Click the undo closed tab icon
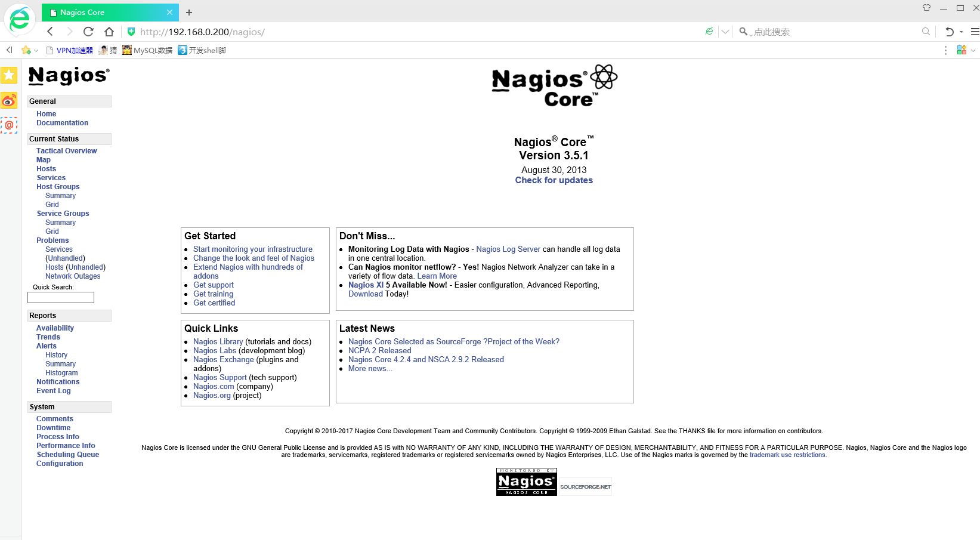The height and width of the screenshot is (540, 980). pyautogui.click(x=950, y=32)
